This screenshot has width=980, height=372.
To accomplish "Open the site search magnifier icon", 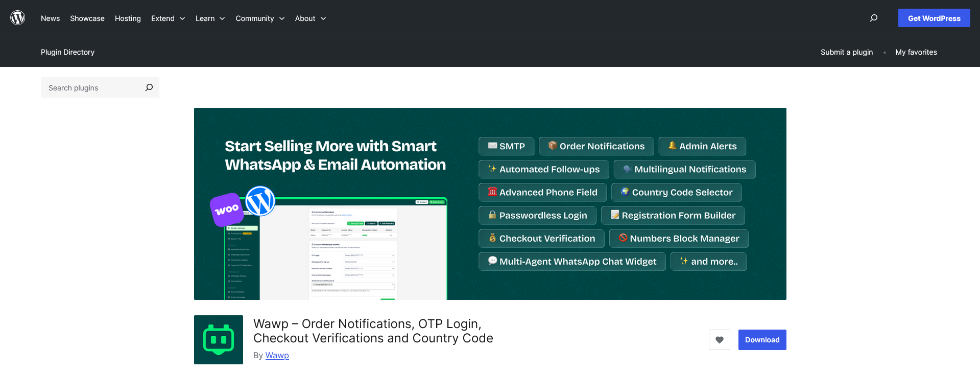I will 874,18.
